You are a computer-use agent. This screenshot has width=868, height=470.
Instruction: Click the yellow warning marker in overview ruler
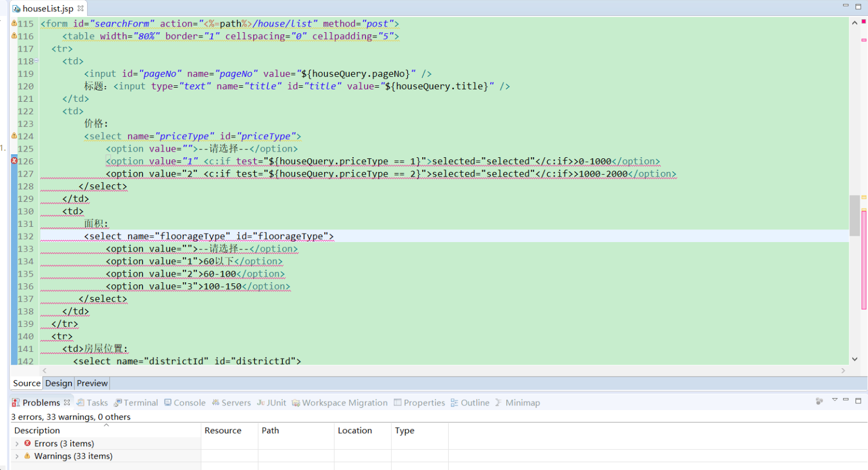pos(864,197)
